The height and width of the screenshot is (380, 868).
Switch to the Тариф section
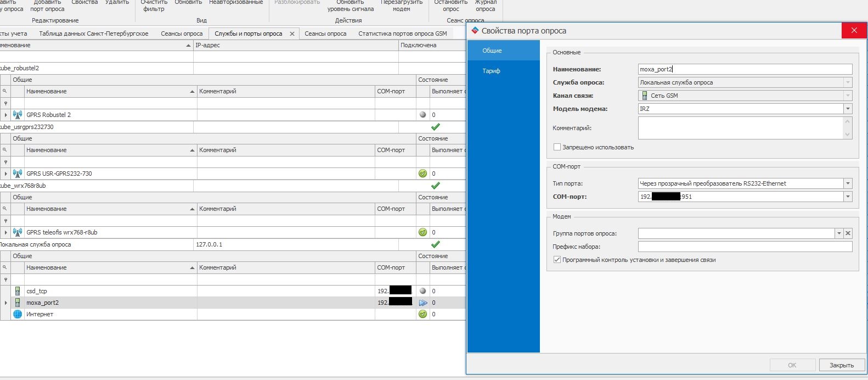[x=491, y=71]
